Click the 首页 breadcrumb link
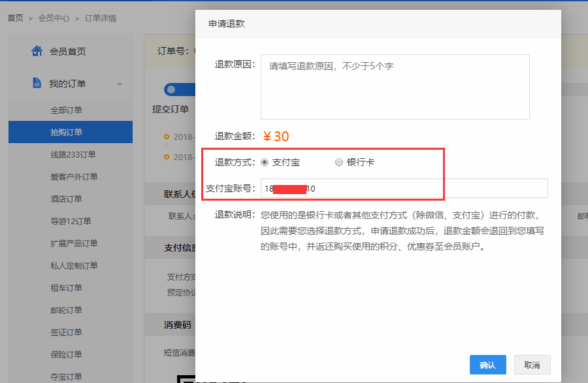588x383 pixels. click(x=16, y=18)
